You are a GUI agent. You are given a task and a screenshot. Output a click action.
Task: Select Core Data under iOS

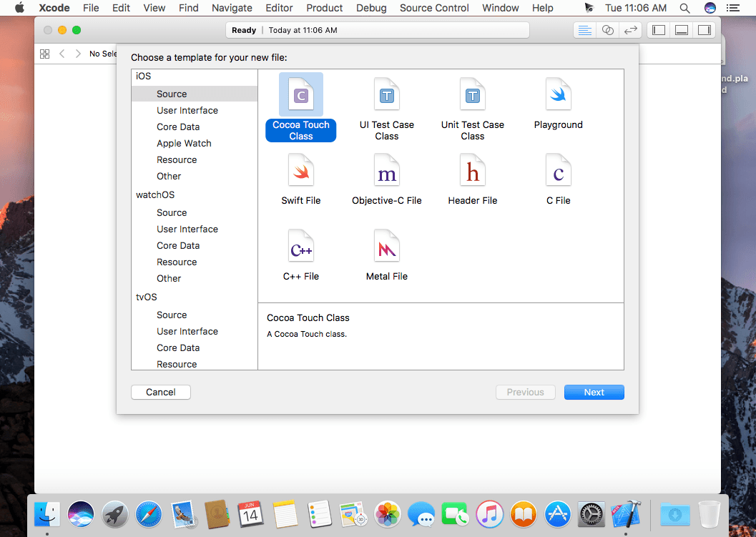click(x=195, y=127)
